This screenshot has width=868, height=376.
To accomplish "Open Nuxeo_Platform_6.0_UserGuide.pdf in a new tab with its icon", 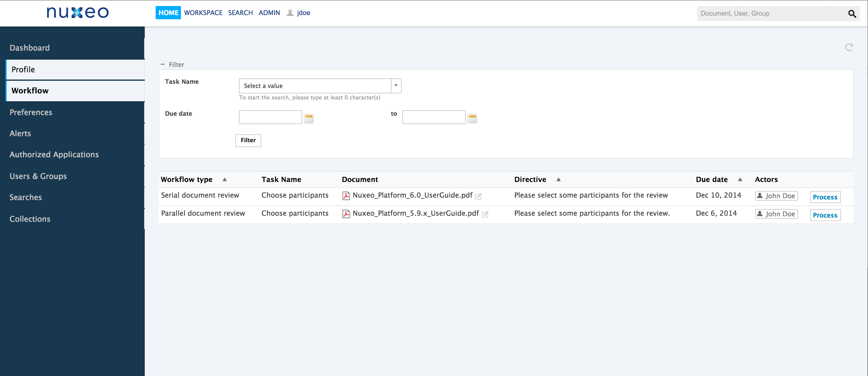I will (478, 196).
